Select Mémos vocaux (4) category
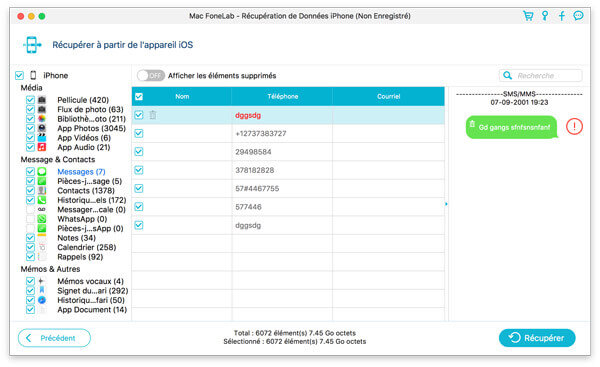The image size is (600, 367). [90, 281]
